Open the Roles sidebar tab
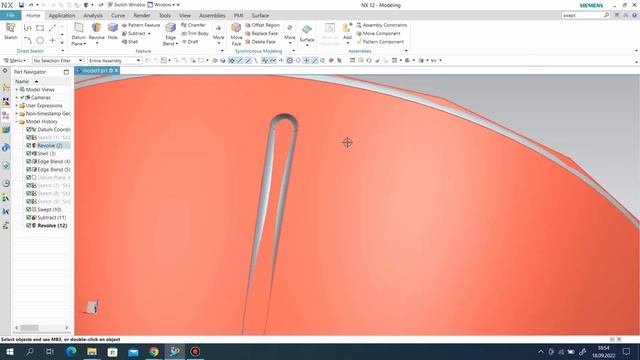640x360 pixels. [6, 225]
